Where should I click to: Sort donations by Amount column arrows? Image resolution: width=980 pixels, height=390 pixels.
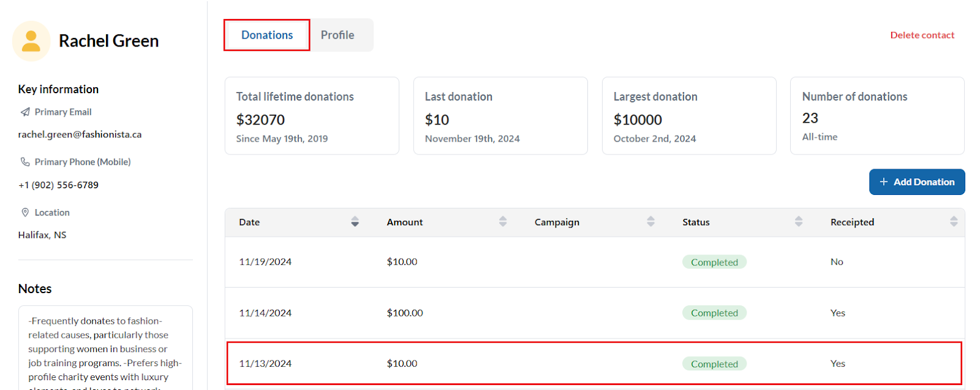[x=503, y=222]
